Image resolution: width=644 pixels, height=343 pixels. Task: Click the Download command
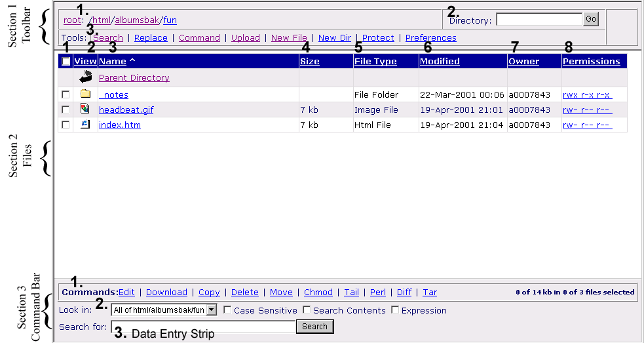click(167, 292)
